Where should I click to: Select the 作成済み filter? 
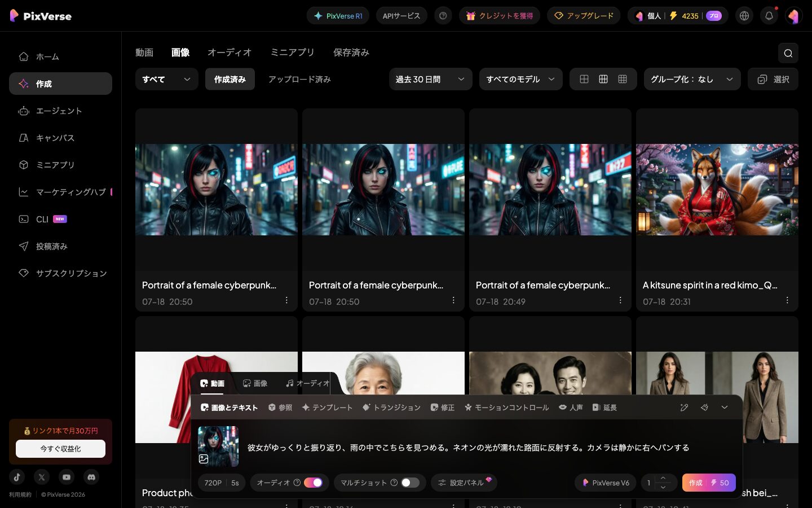230,79
